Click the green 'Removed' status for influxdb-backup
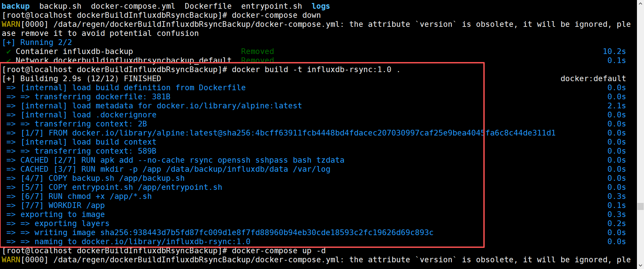 257,52
